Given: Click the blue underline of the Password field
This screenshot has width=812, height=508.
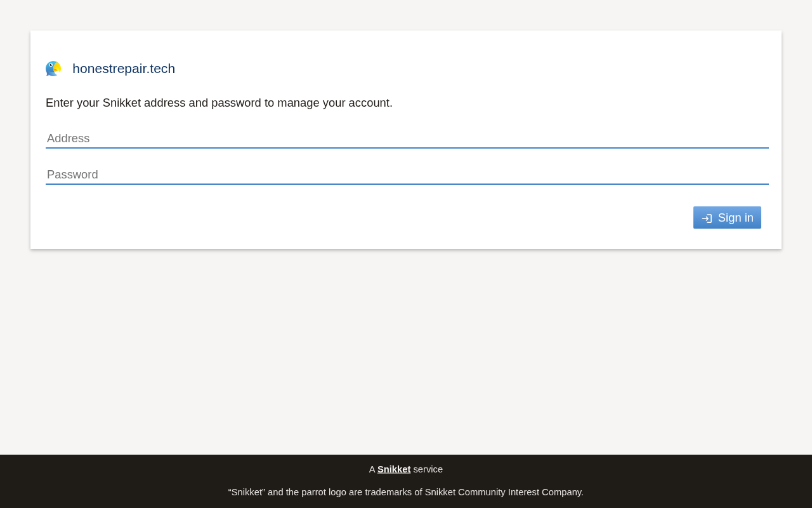Looking at the screenshot, I should 407,184.
